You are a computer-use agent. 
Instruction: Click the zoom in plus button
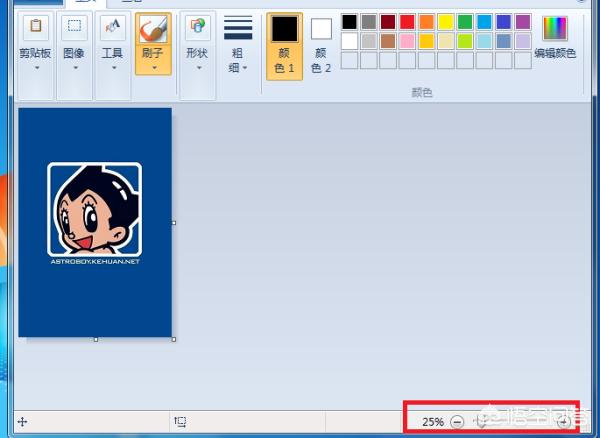[564, 422]
